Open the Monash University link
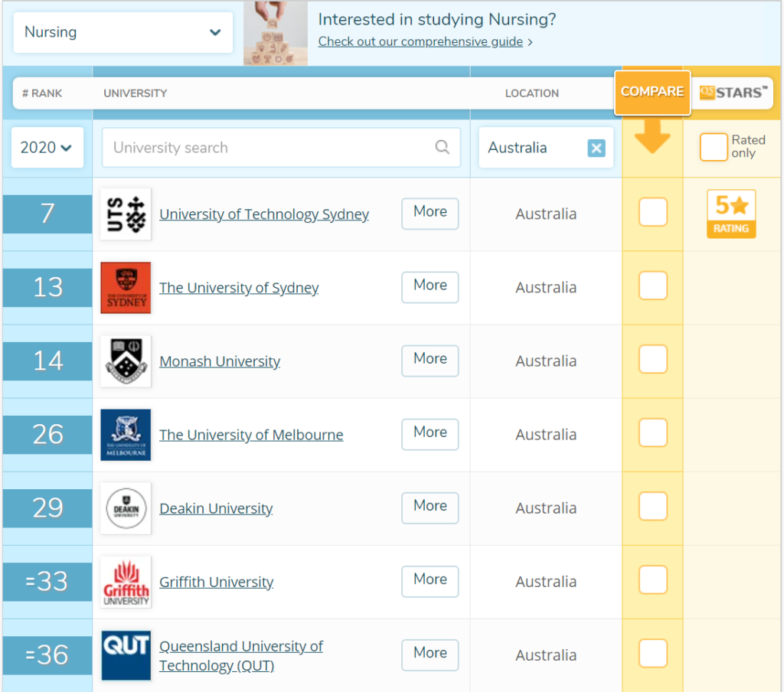The height and width of the screenshot is (692, 784). coord(220,361)
